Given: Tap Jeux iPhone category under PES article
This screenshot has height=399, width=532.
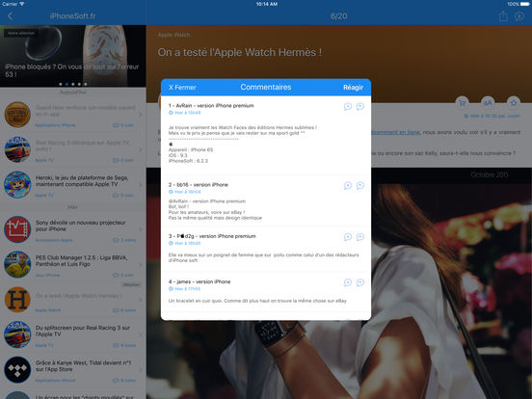Looking at the screenshot, I should point(47,276).
